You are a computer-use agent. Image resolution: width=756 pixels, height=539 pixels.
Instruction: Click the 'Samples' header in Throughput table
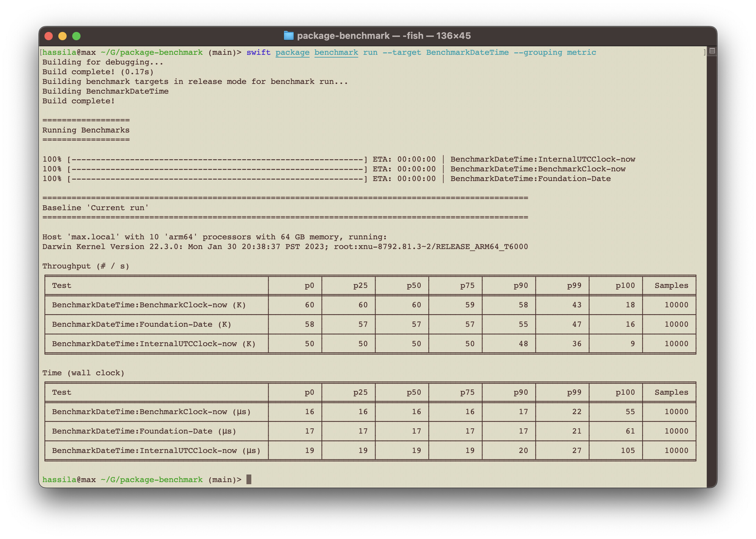671,285
